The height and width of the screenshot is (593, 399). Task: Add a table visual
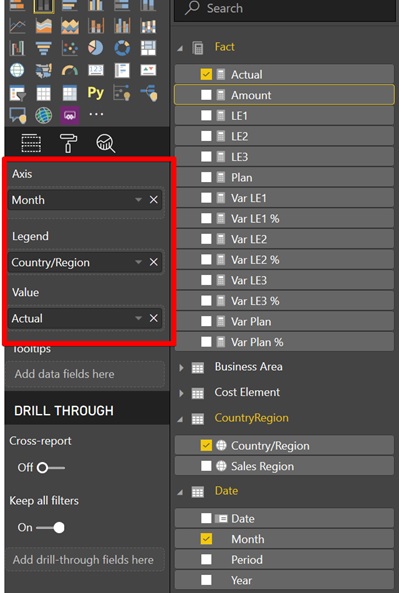(x=43, y=93)
